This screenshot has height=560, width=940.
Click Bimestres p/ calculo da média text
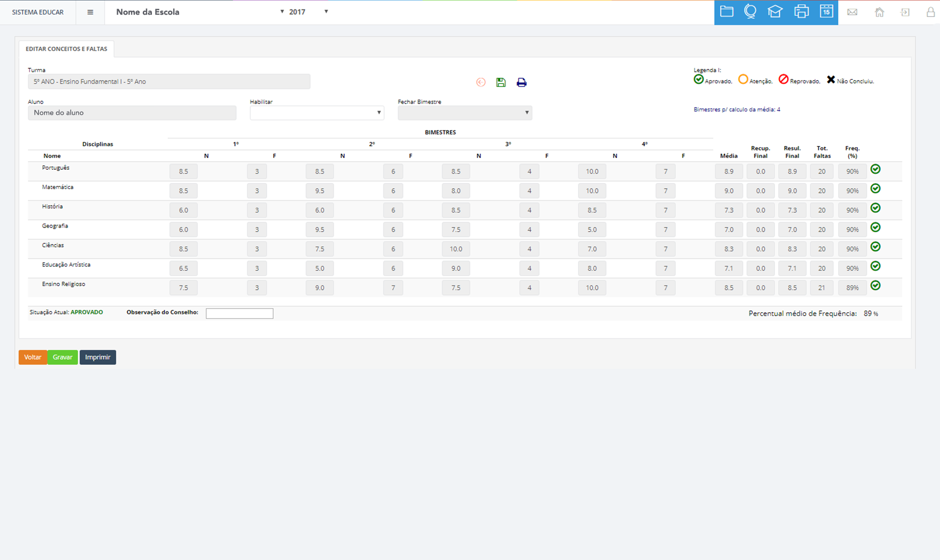tap(737, 109)
